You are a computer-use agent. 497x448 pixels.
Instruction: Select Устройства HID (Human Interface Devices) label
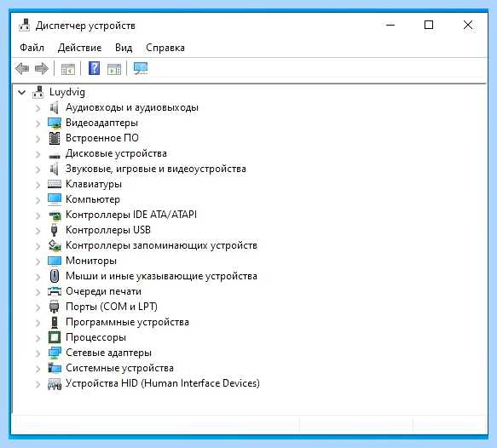click(x=163, y=383)
